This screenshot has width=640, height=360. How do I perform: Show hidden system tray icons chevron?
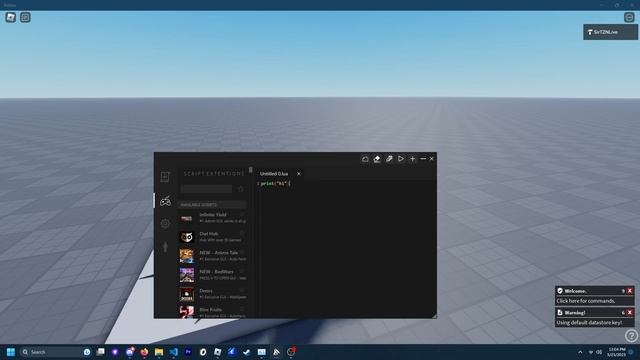click(x=580, y=352)
